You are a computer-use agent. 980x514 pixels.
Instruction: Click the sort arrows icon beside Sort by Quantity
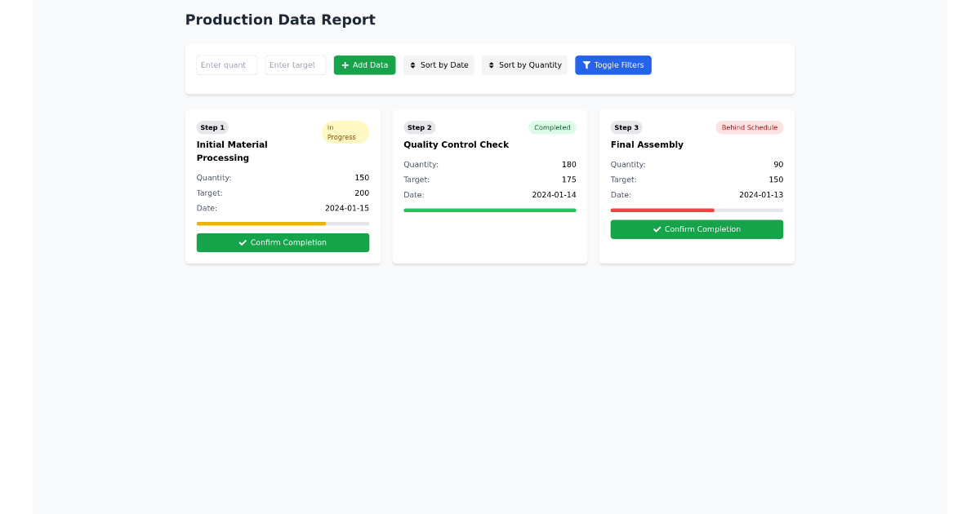coord(491,65)
